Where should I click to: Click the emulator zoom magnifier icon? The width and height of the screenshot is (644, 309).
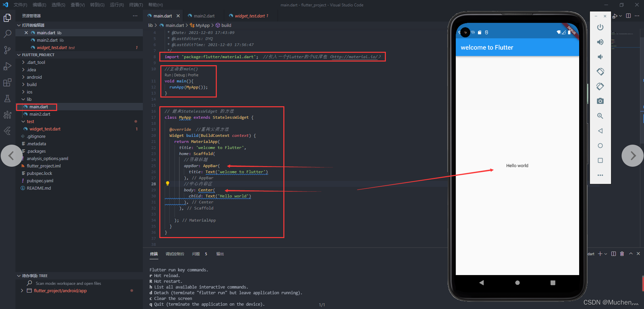600,116
